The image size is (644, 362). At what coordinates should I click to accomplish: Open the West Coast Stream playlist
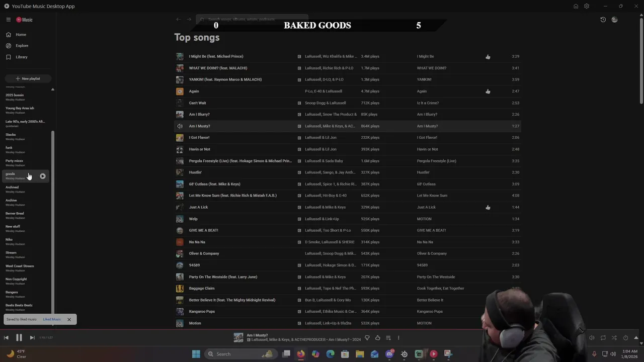[x=20, y=266]
